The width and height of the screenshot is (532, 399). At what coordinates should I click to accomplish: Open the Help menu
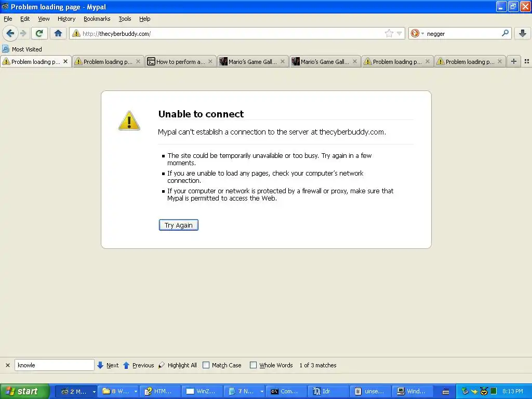tap(144, 19)
